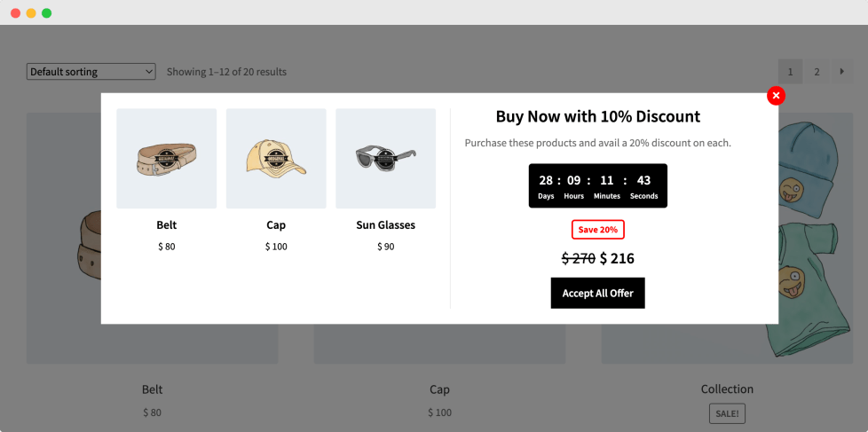Click the background Cap product title
The image size is (868, 432).
[439, 389]
